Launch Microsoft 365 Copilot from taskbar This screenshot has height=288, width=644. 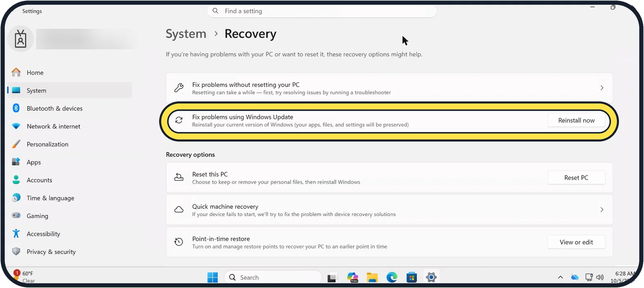coord(352,277)
